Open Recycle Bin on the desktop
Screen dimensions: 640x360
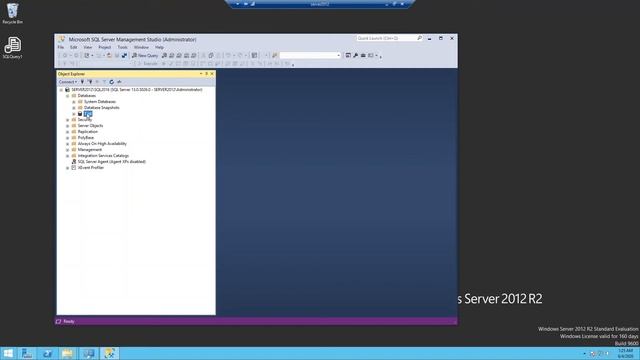point(13,13)
